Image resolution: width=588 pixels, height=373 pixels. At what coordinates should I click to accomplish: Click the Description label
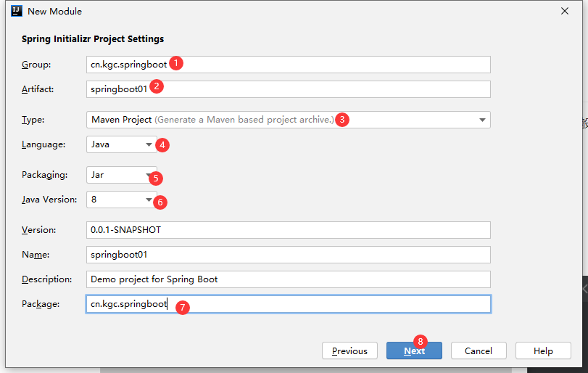[47, 279]
